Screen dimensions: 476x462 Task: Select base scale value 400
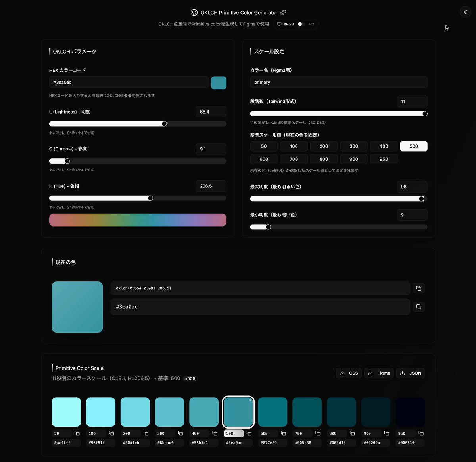(384, 146)
